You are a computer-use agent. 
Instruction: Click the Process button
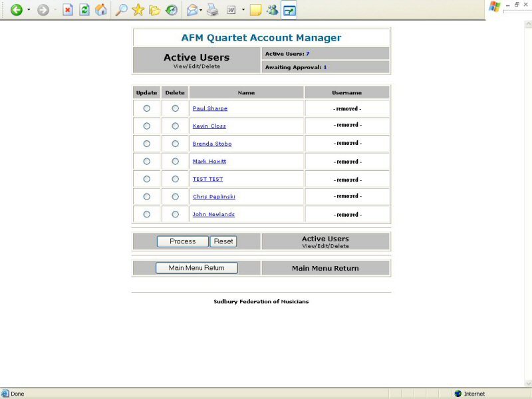pyautogui.click(x=182, y=241)
